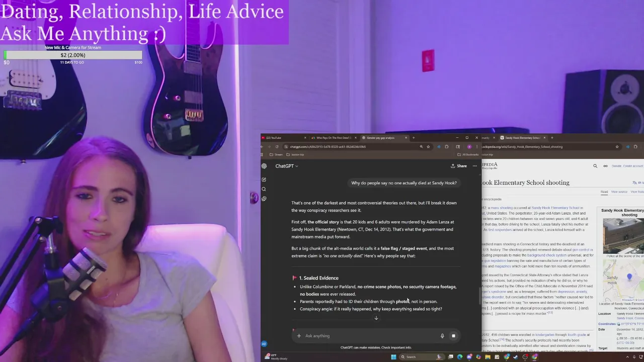Expand the ChatGPT model selector dropdown
This screenshot has height=362, width=644.
coord(286,166)
